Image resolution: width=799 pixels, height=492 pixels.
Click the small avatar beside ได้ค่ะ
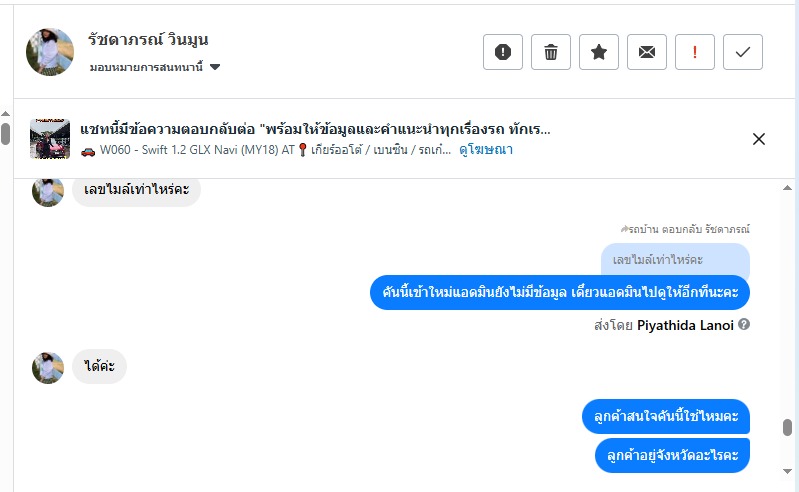[x=48, y=367]
